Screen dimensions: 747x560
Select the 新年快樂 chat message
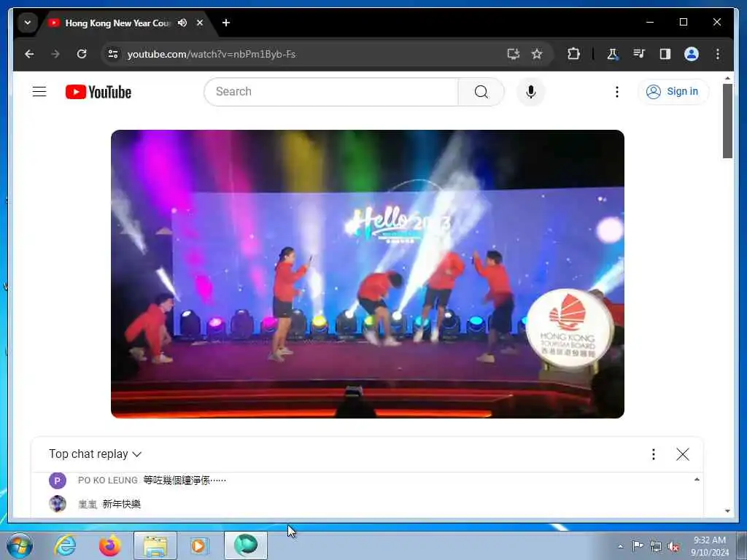(122, 505)
